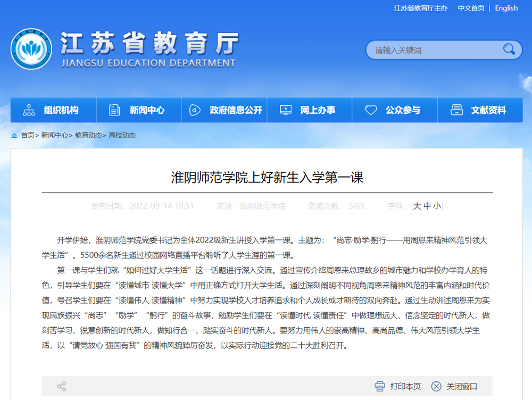Viewport: 532px width, 400px height.
Task: Click 教育动态 in the breadcrumb
Action: [x=88, y=135]
